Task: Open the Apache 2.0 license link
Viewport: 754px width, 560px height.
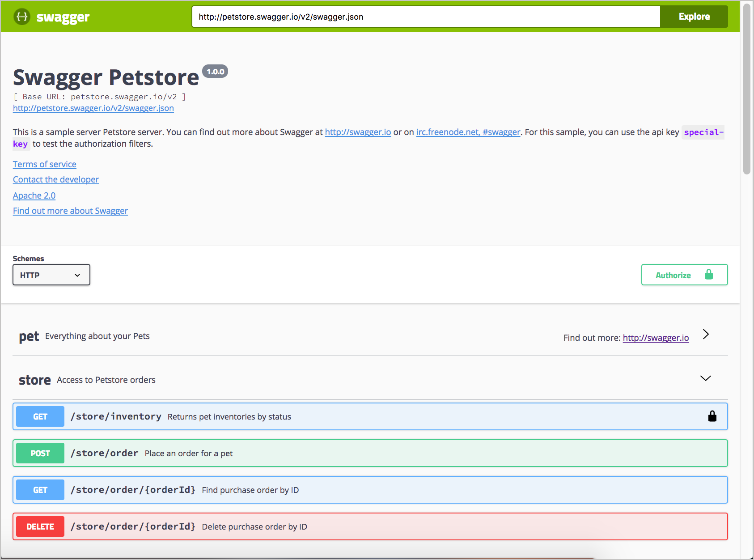Action: (34, 195)
